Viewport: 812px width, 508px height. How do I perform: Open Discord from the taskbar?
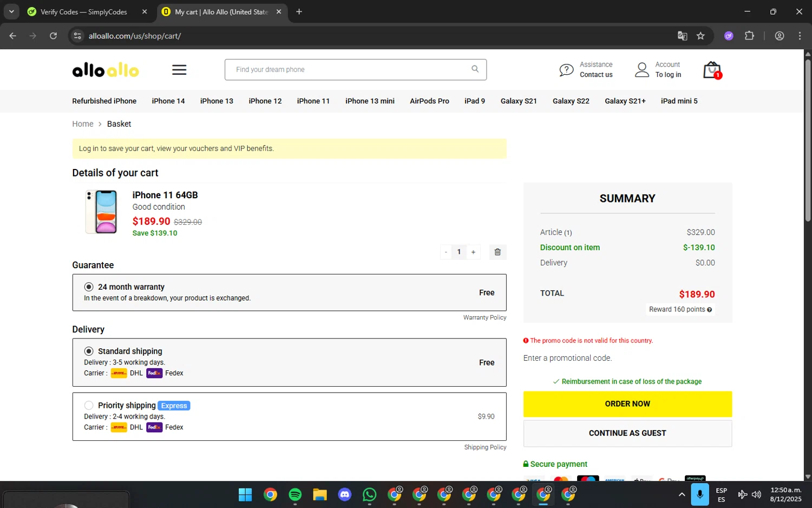pyautogui.click(x=345, y=494)
